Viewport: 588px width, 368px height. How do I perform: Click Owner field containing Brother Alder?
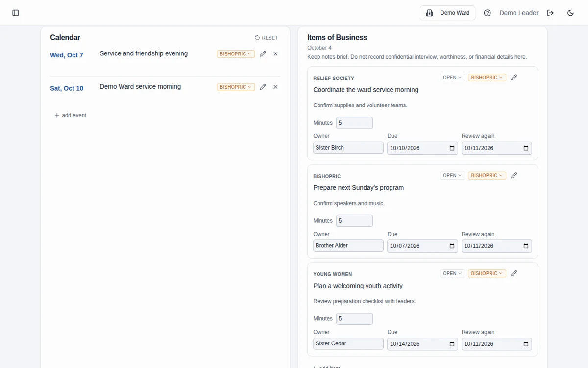[348, 245]
